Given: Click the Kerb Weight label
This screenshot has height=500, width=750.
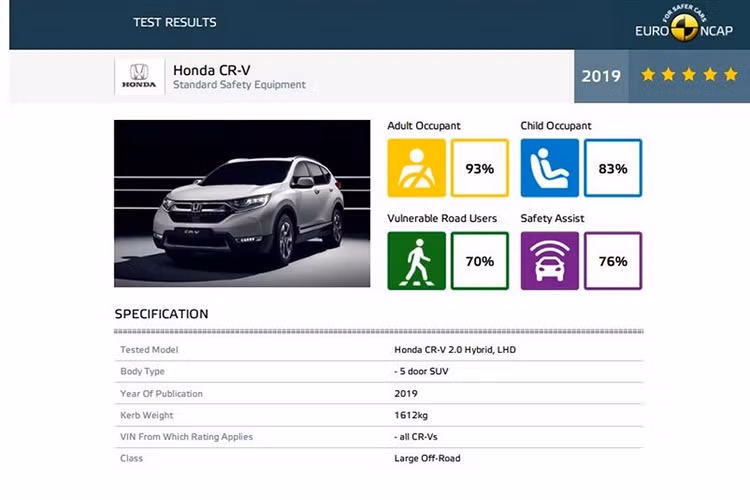Looking at the screenshot, I should [x=147, y=415].
